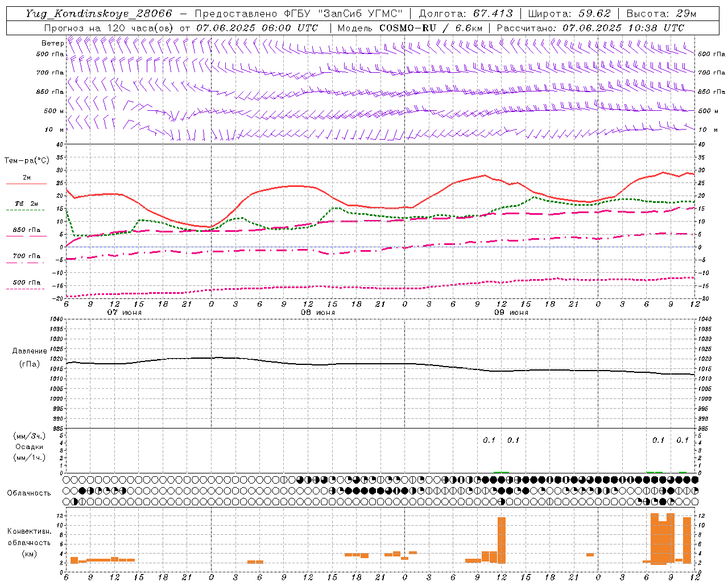
Task: Click the 09 июня date label
Action: pos(511,313)
